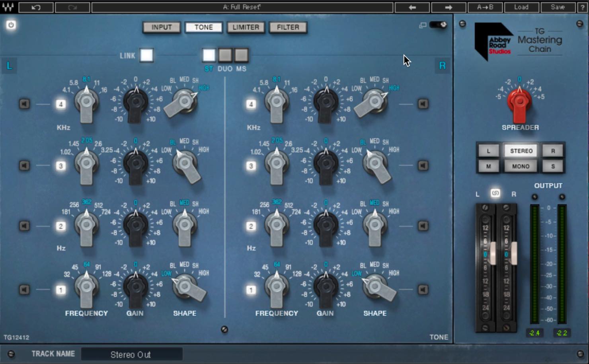Toggle right channel band 3 on/off

(251, 166)
